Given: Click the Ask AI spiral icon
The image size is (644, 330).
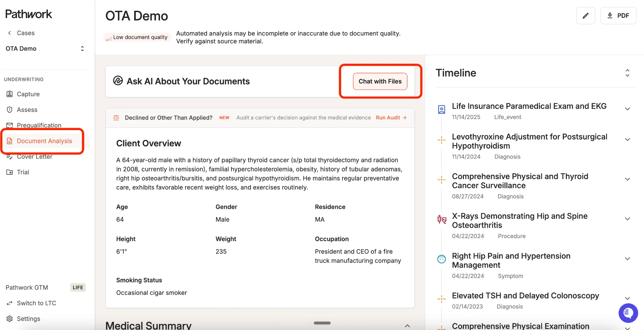Looking at the screenshot, I should pos(118,81).
